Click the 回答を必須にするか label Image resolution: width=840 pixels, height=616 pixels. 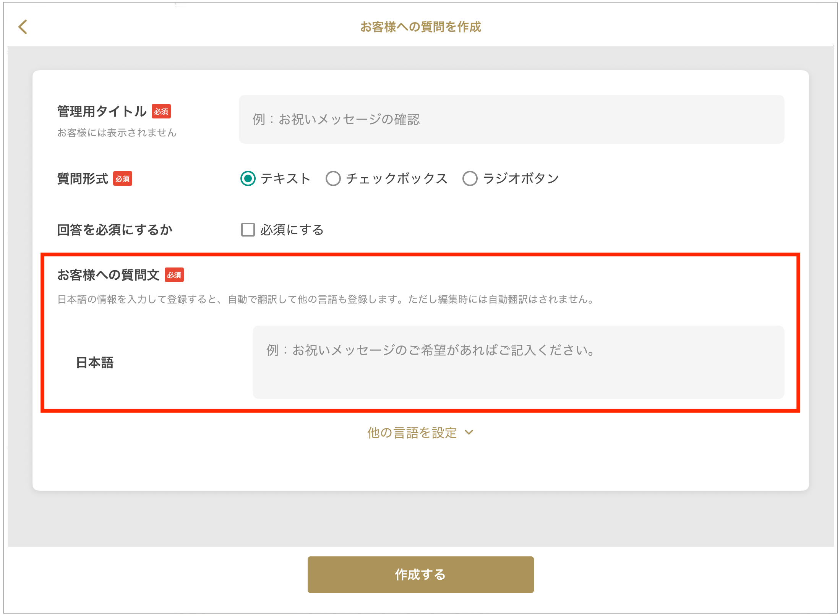click(115, 230)
